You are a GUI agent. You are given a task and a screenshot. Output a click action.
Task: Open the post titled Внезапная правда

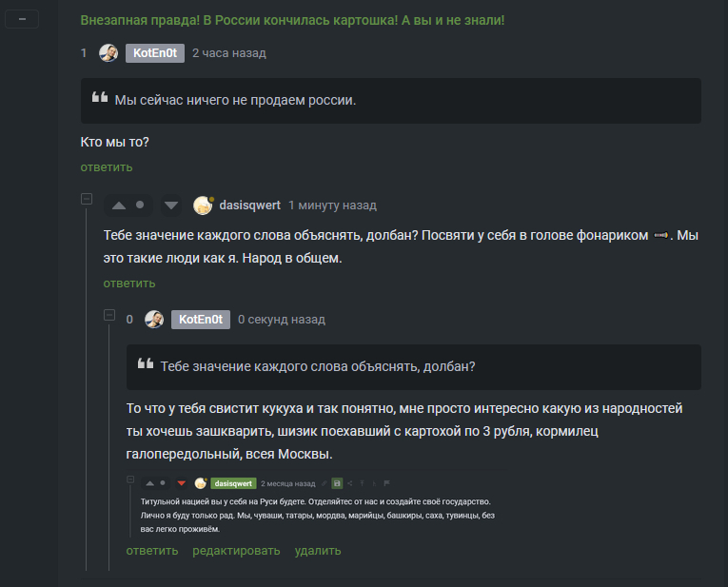(x=292, y=20)
